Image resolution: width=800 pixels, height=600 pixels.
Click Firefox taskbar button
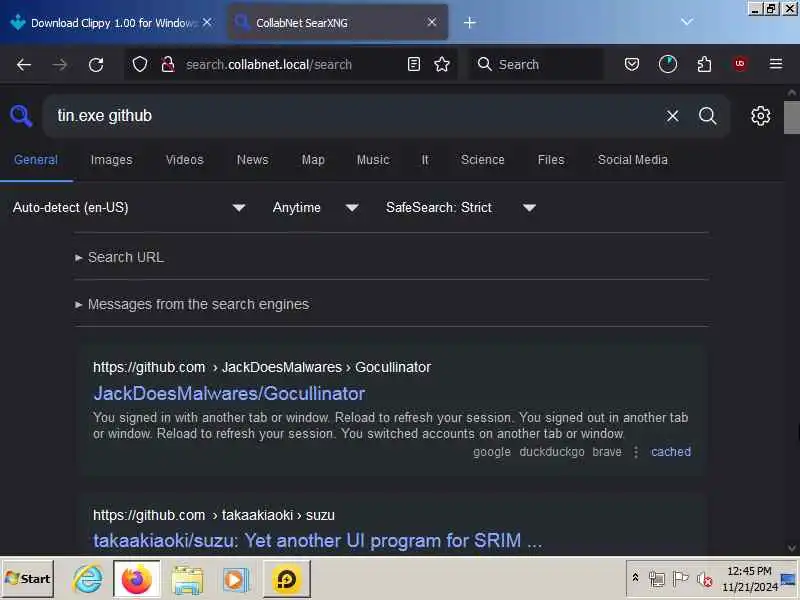click(x=137, y=579)
